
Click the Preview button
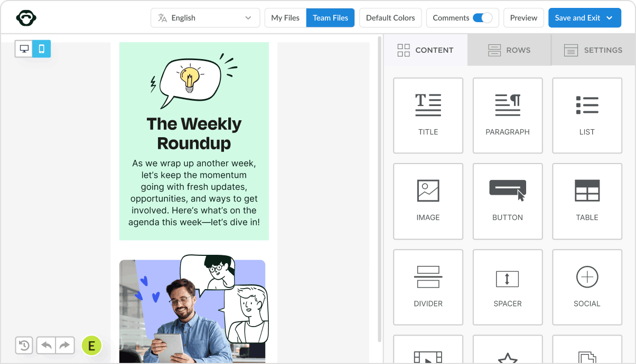[x=523, y=18]
